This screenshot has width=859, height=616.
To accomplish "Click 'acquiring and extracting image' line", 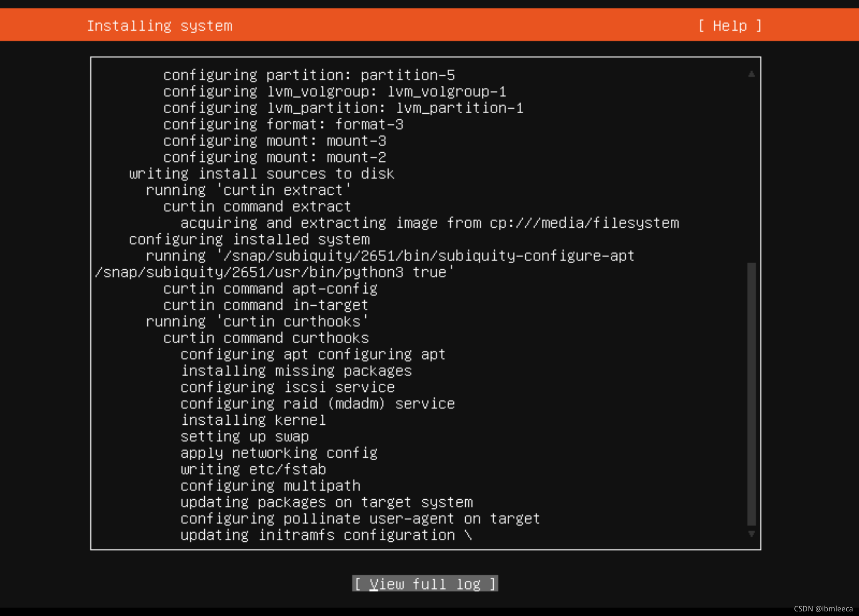I will [x=429, y=223].
